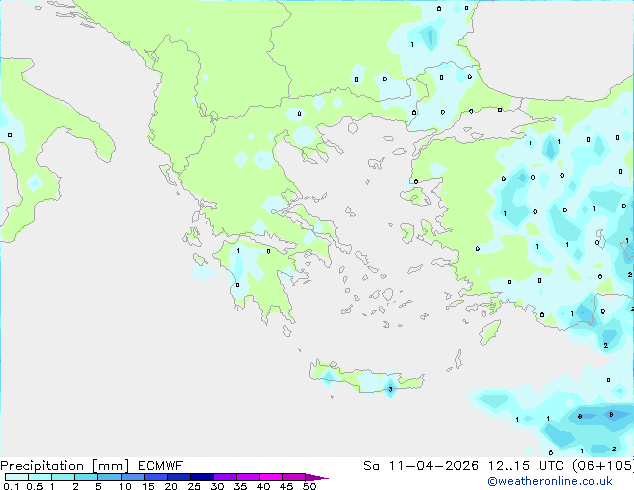Pick the 1–2 mm legend color swatch
Screen dimensions: 634x490
(63, 477)
